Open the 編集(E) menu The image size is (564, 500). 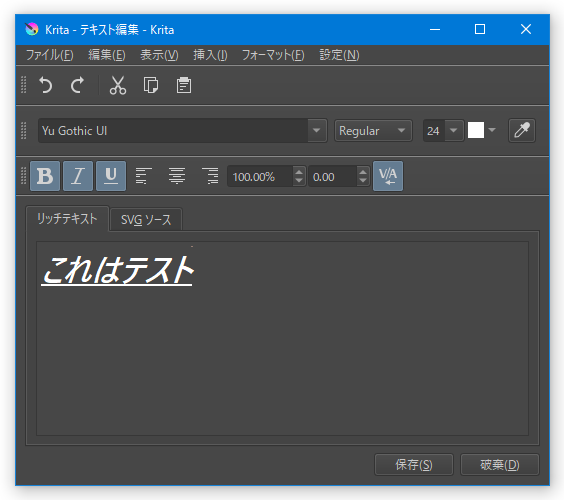(x=107, y=55)
